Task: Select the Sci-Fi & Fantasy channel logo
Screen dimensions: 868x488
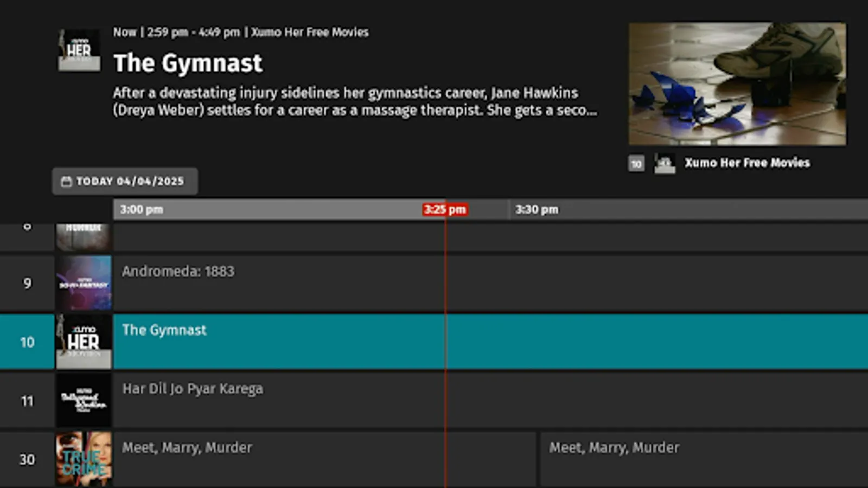Action: (x=84, y=282)
